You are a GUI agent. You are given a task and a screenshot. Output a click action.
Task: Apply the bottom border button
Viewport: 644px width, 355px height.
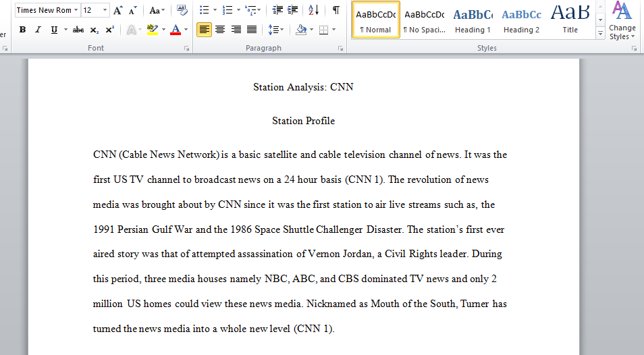(x=323, y=30)
